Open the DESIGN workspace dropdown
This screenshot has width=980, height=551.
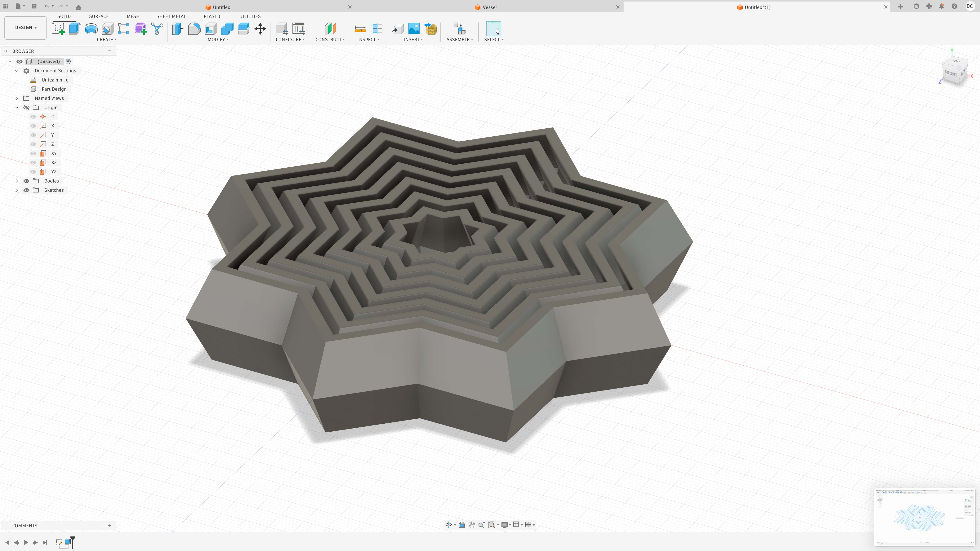[25, 27]
